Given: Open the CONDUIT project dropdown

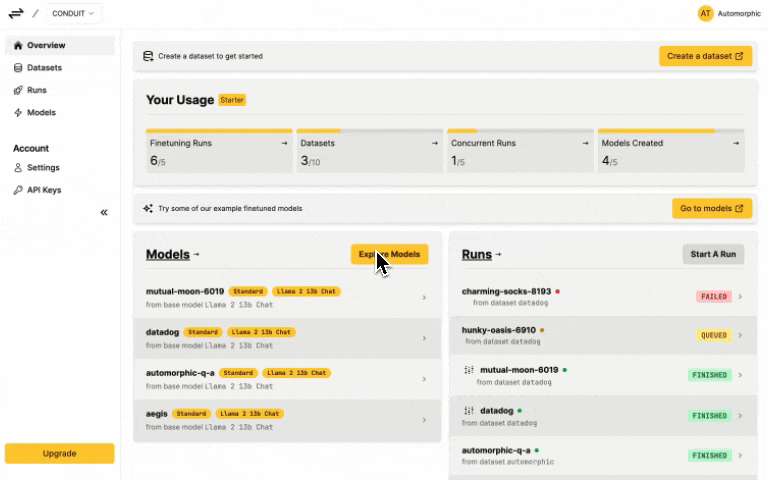Looking at the screenshot, I should pos(74,13).
